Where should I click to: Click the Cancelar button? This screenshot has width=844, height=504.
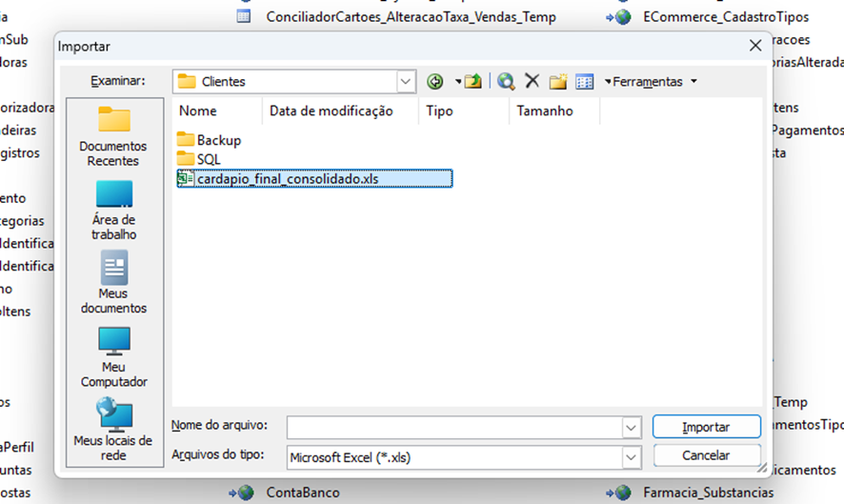pos(706,455)
